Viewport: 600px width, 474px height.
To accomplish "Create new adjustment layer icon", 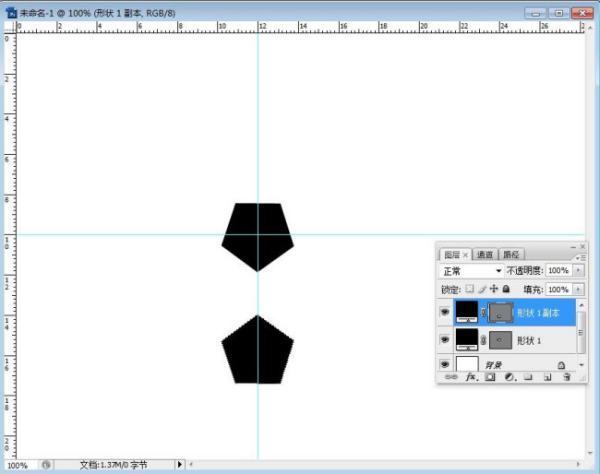I will [x=508, y=377].
